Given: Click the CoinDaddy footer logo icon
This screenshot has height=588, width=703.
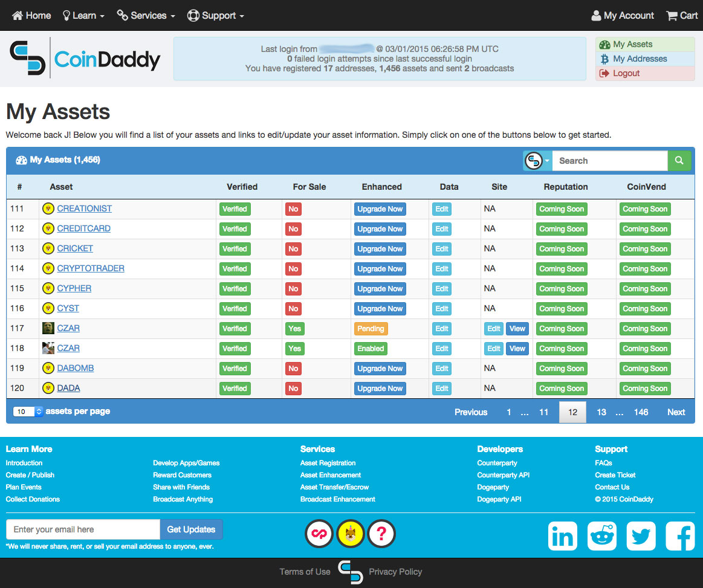Looking at the screenshot, I should tap(350, 572).
